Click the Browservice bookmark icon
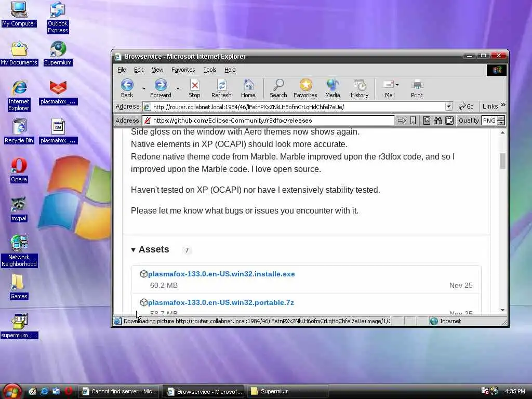This screenshot has width=532, height=399. coord(413,121)
